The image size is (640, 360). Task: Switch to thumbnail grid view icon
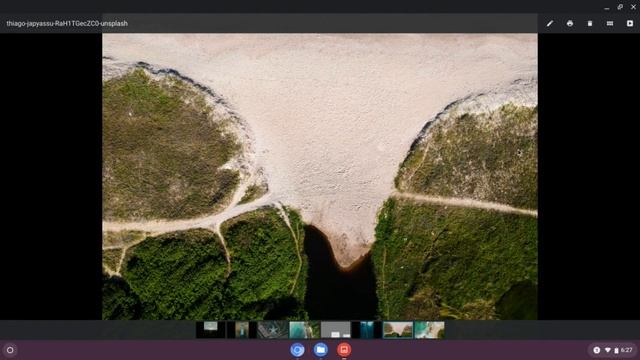(610, 23)
